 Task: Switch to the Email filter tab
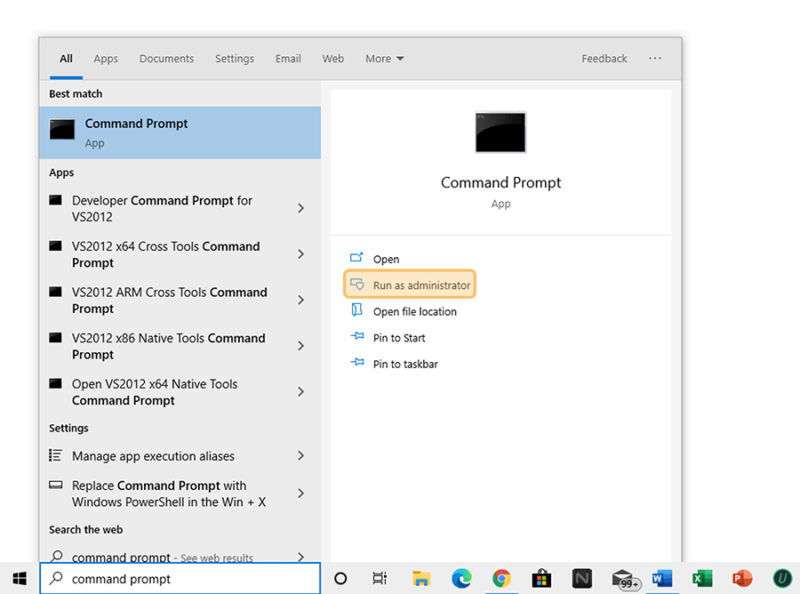tap(288, 59)
